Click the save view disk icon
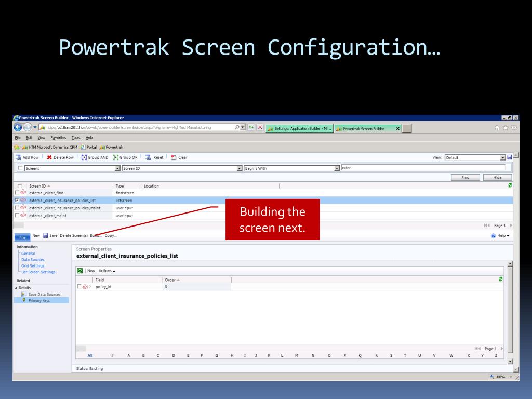The width and height of the screenshot is (532, 399). coord(509,157)
